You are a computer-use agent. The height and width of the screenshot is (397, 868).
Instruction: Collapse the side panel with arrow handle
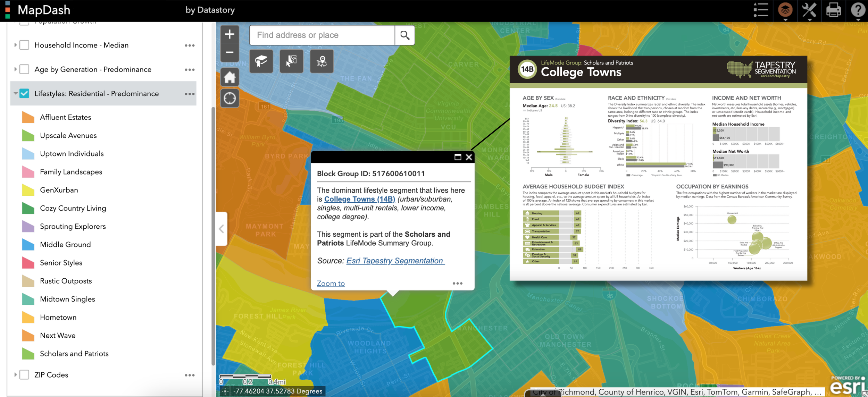221,229
